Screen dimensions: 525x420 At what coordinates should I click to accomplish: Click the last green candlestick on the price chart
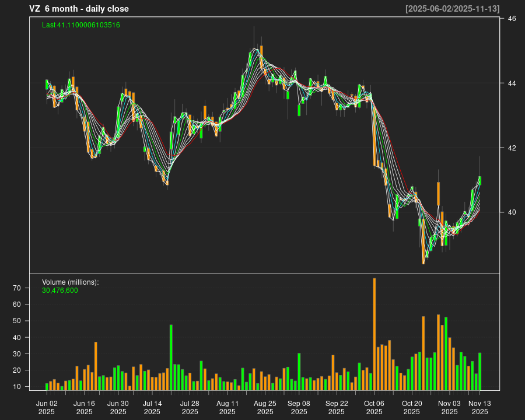[480, 181]
